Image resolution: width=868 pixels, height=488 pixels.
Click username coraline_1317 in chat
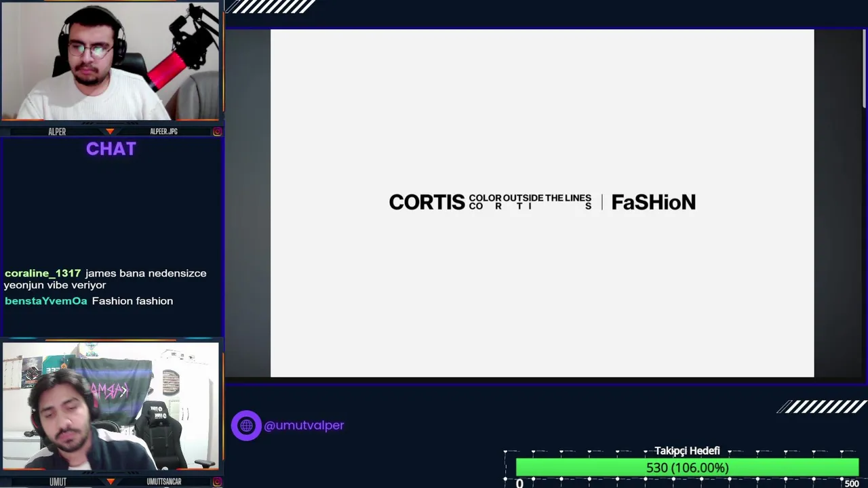pyautogui.click(x=43, y=273)
